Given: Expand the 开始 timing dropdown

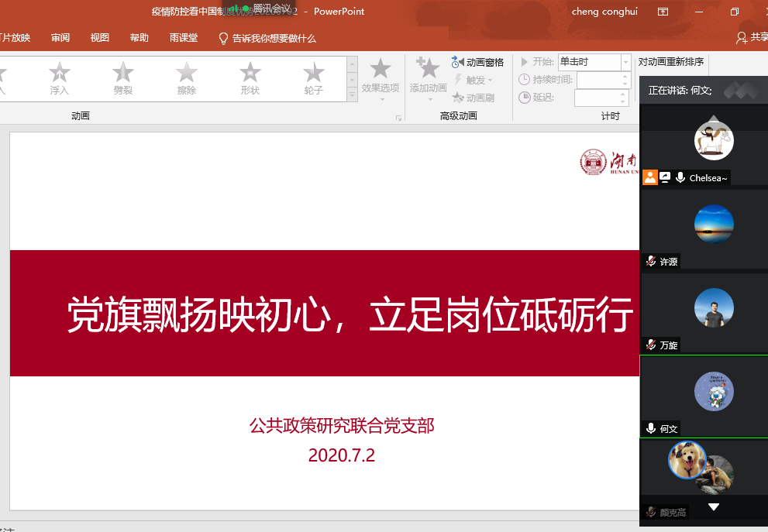Looking at the screenshot, I should click(x=625, y=62).
